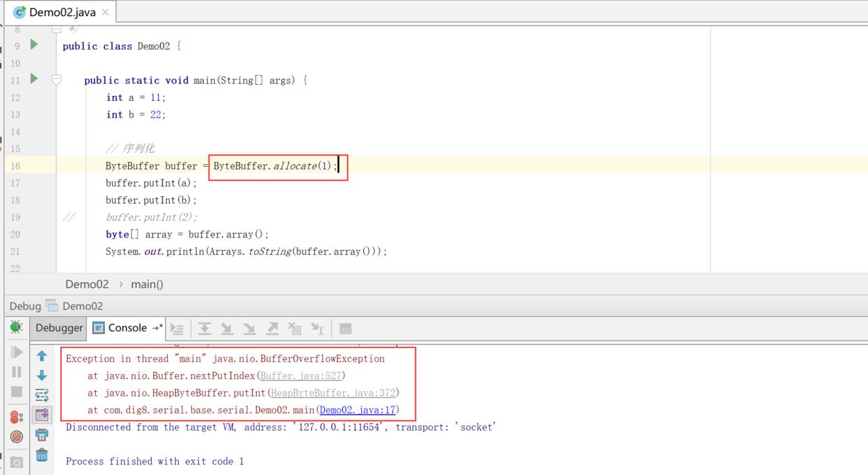Select the Demo02 debug session tab
Viewport: 868px width, 475px height.
[x=75, y=305]
